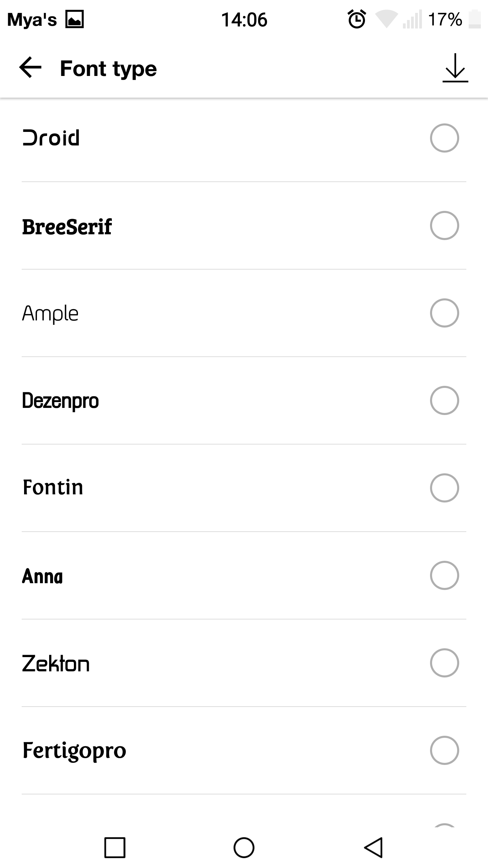Tap the alarm clock status icon
488x868 pixels.
coord(357,19)
